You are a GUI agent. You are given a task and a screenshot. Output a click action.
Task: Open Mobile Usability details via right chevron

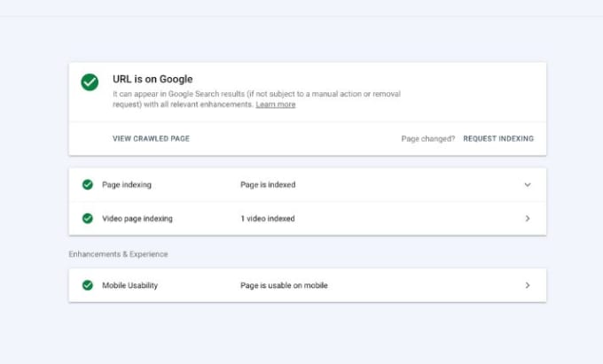(528, 285)
